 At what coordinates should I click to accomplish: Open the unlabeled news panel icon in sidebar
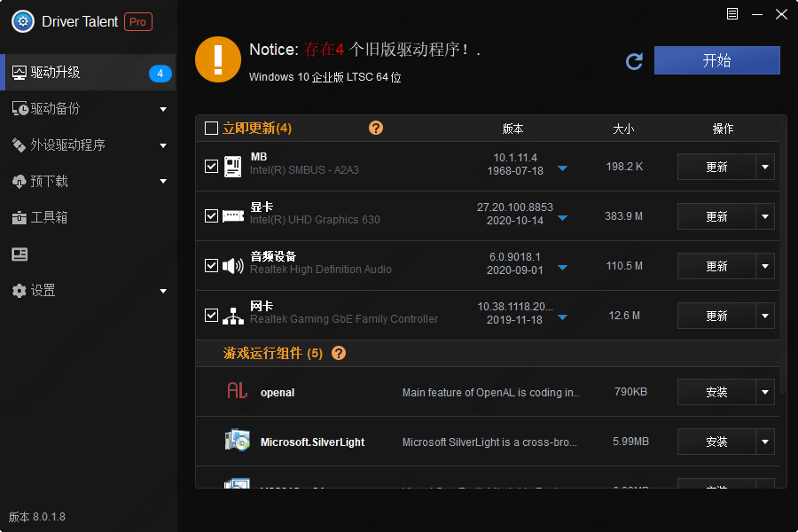point(20,254)
